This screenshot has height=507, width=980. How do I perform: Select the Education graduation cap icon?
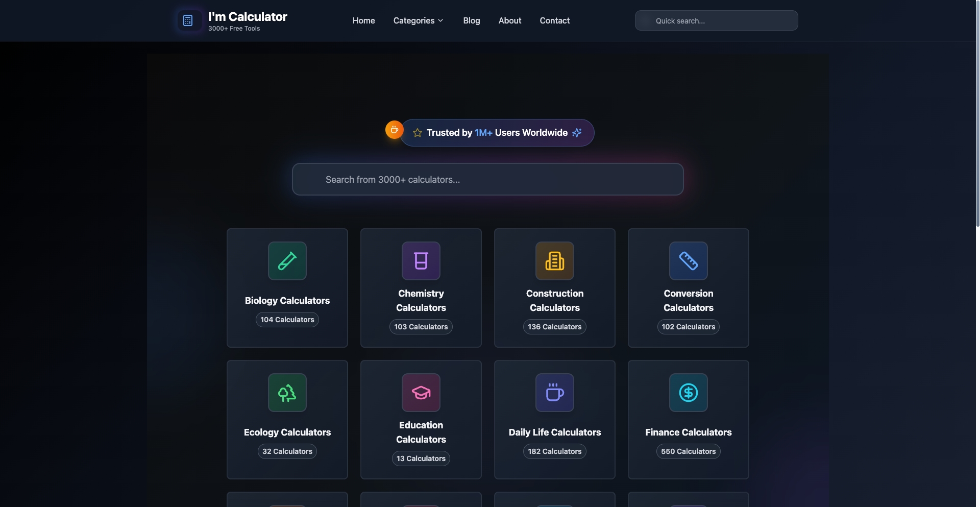[x=421, y=393]
